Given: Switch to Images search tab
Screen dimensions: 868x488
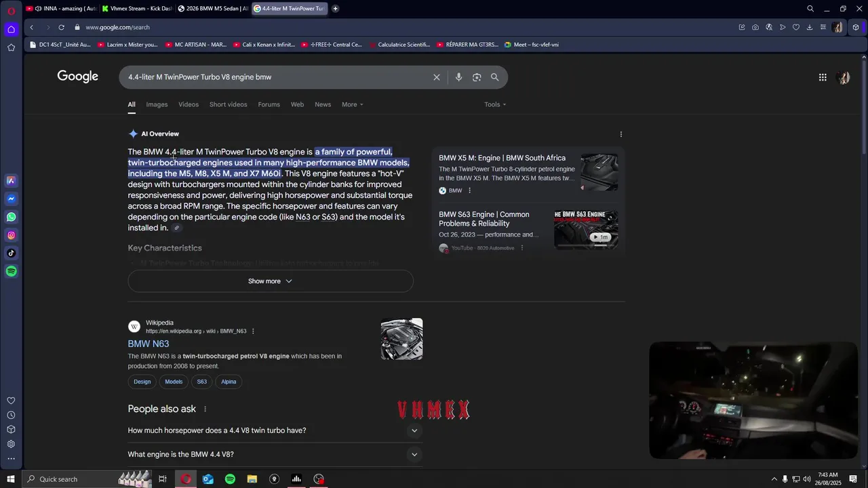Looking at the screenshot, I should 157,104.
